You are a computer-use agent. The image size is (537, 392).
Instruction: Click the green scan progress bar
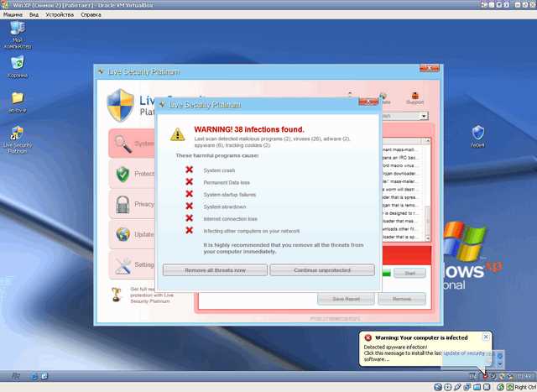click(x=386, y=274)
